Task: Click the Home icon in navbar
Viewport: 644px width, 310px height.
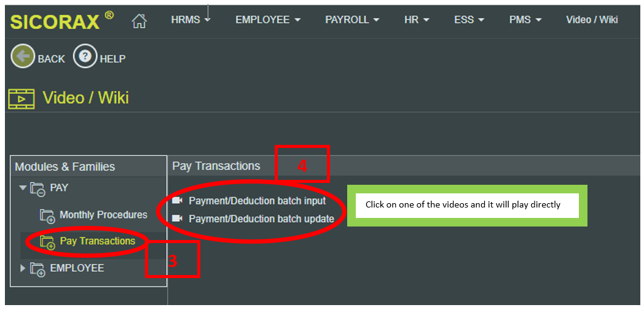Action: 139,21
